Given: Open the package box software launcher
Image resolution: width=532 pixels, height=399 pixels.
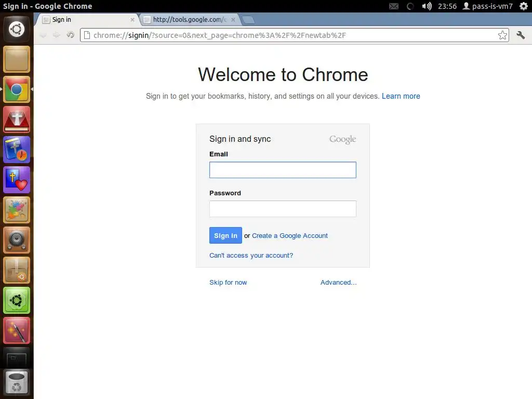Looking at the screenshot, I should (x=17, y=270).
